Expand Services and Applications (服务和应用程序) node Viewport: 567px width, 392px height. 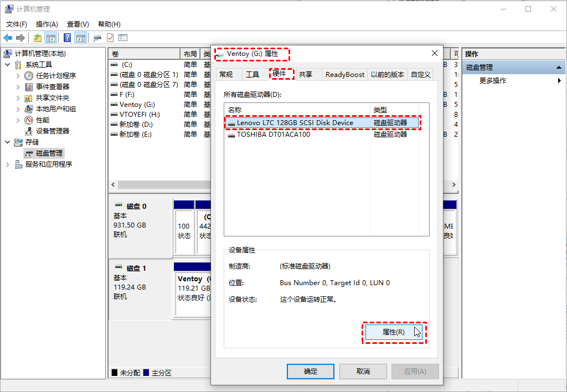(8, 164)
